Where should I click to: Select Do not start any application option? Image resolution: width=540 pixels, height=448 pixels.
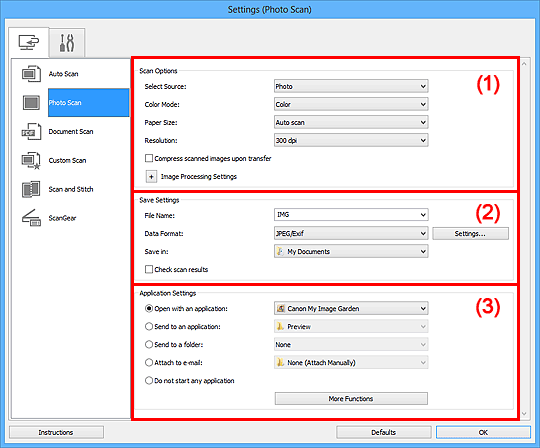(149, 381)
